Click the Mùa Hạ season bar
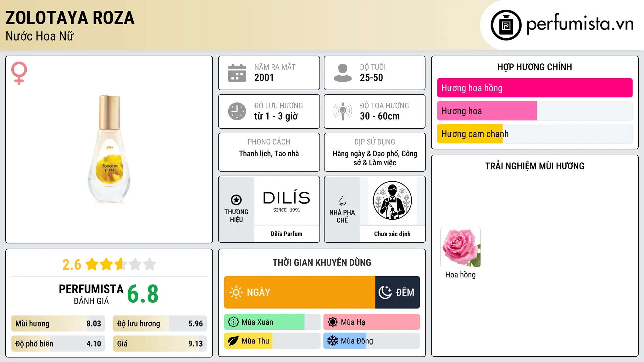644x362 pixels. pyautogui.click(x=372, y=322)
